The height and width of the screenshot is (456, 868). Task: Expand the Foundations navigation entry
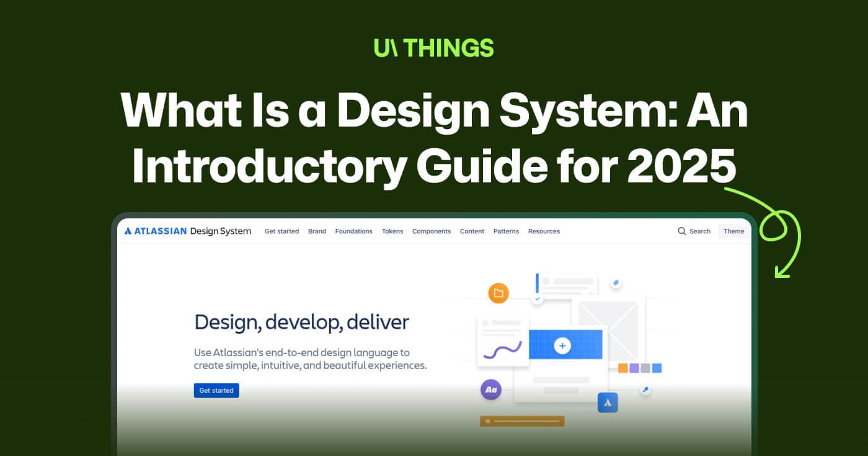point(353,231)
